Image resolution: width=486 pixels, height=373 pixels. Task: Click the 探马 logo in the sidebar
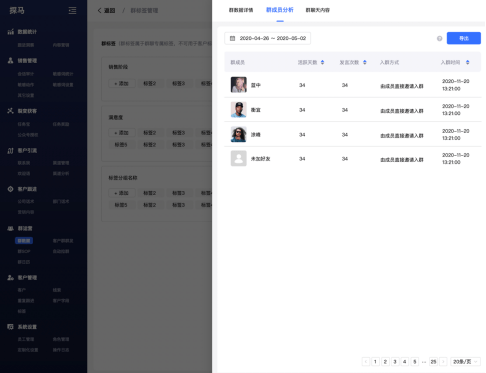click(x=17, y=11)
